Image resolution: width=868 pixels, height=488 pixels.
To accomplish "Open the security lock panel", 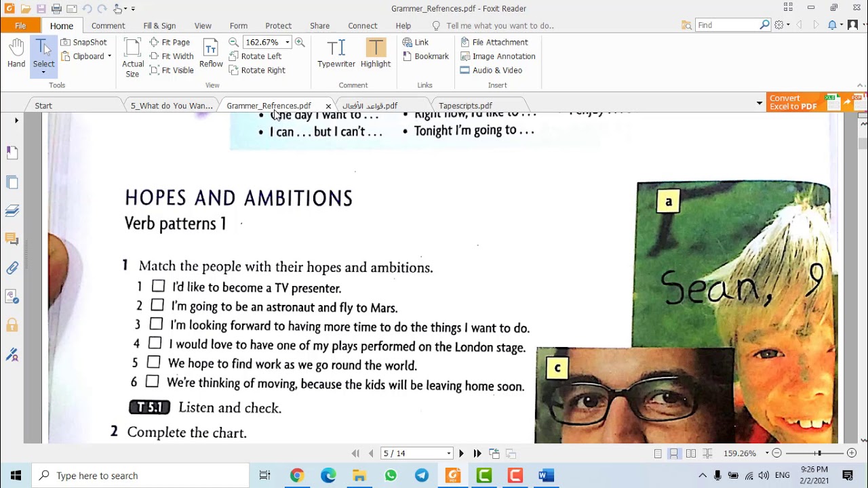I will [x=12, y=325].
